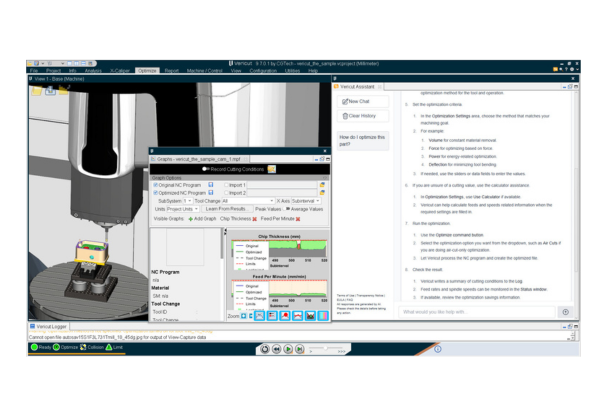
Task: Click the Optimize status indicator
Action: coord(65,347)
